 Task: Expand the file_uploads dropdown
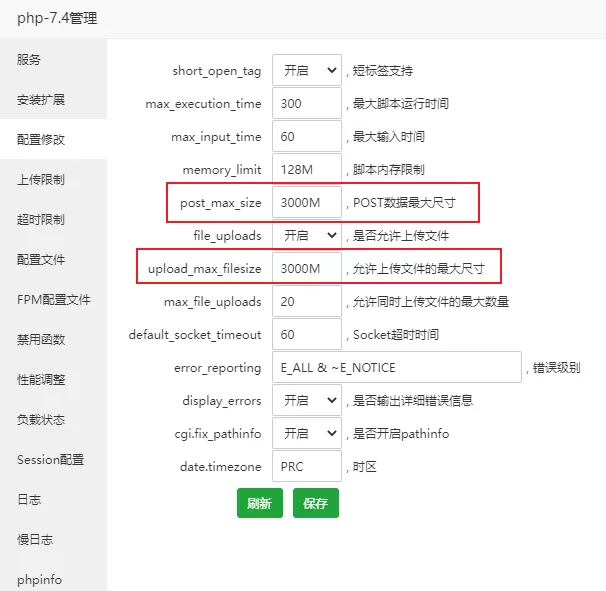[307, 235]
